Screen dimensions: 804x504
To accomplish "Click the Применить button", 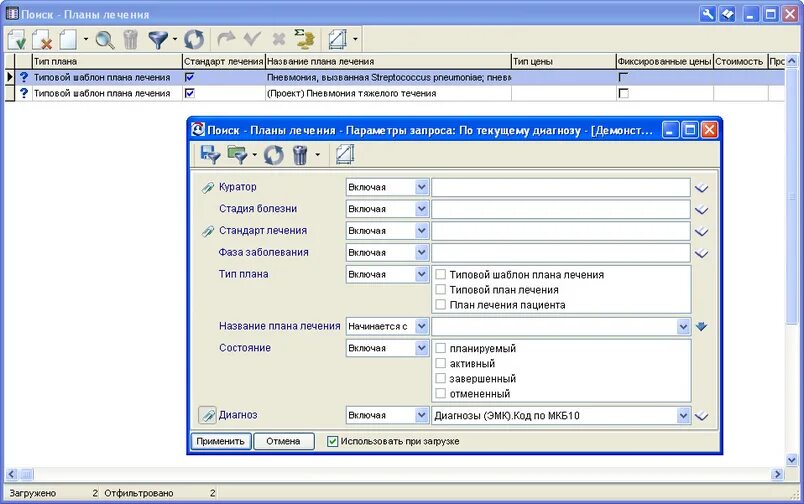I will [220, 441].
